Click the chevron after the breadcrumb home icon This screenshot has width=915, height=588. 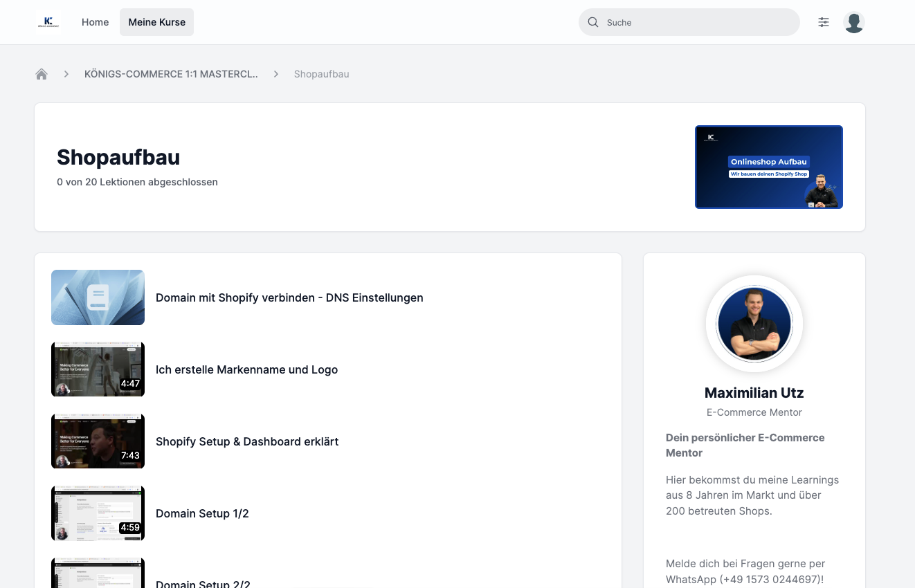coord(66,73)
